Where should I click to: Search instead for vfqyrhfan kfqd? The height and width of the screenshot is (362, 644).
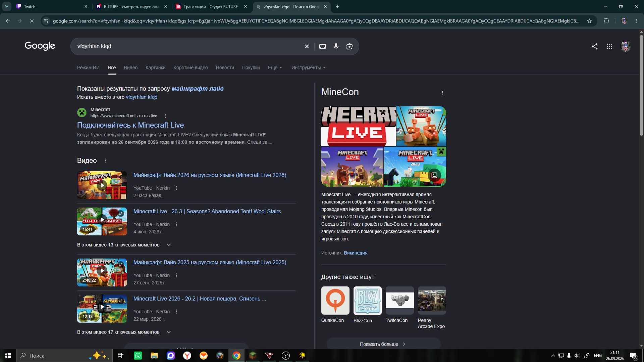pyautogui.click(x=142, y=97)
